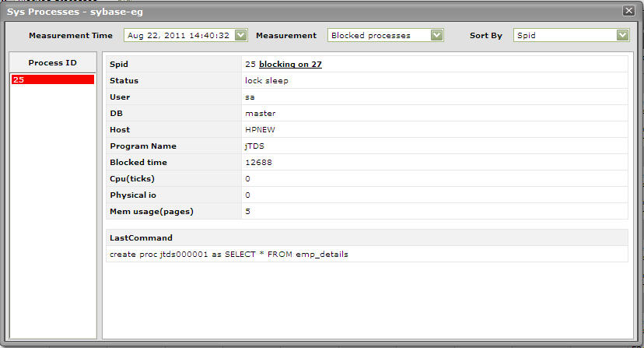The image size is (644, 348).
Task: Click the Physical io row label
Action: (x=133, y=195)
